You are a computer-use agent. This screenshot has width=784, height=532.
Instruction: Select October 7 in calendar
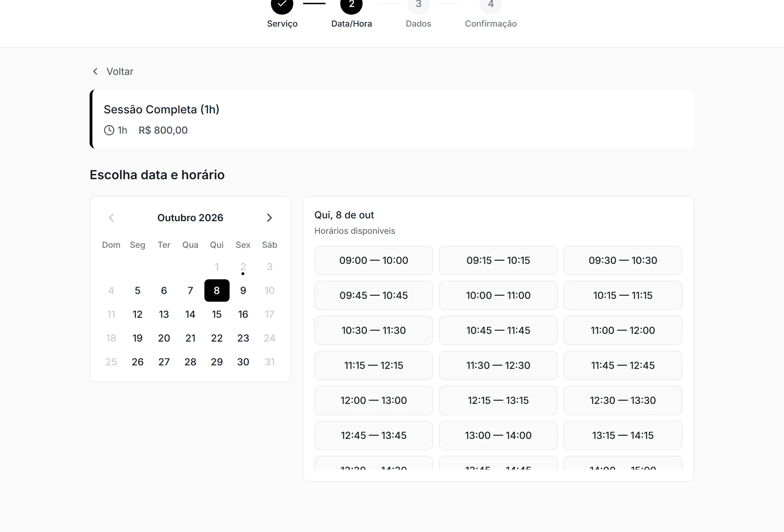coord(190,290)
